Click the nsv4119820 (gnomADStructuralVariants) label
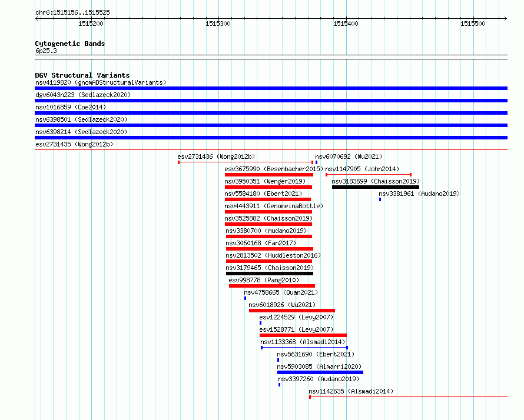 coord(101,82)
